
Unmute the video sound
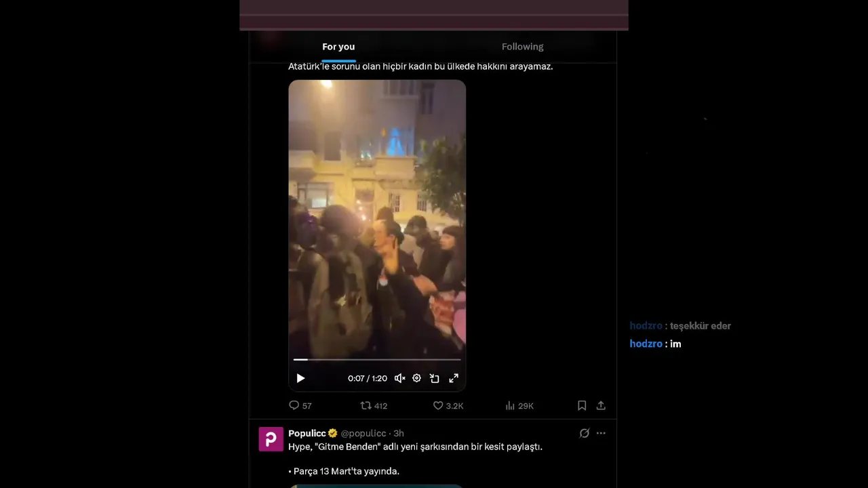(x=400, y=378)
